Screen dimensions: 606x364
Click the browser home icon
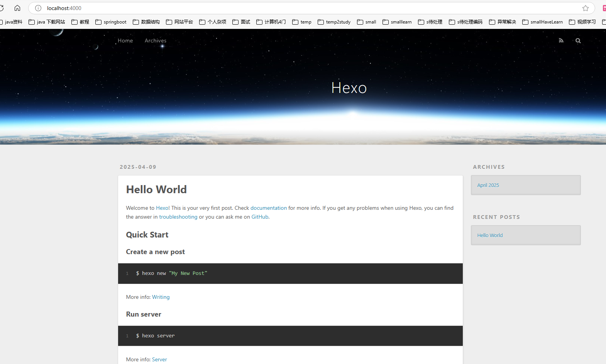point(17,8)
